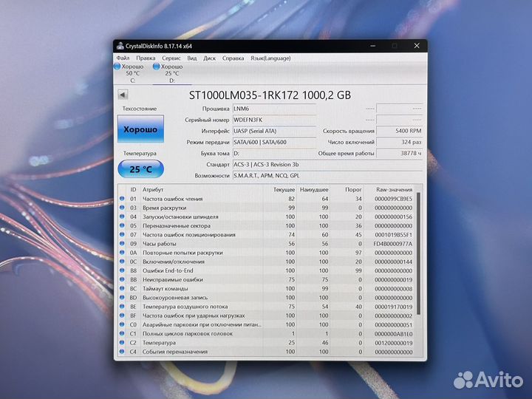Select the 'Переназначенные сектора' attribute name
The image size is (532, 399).
pos(177,225)
